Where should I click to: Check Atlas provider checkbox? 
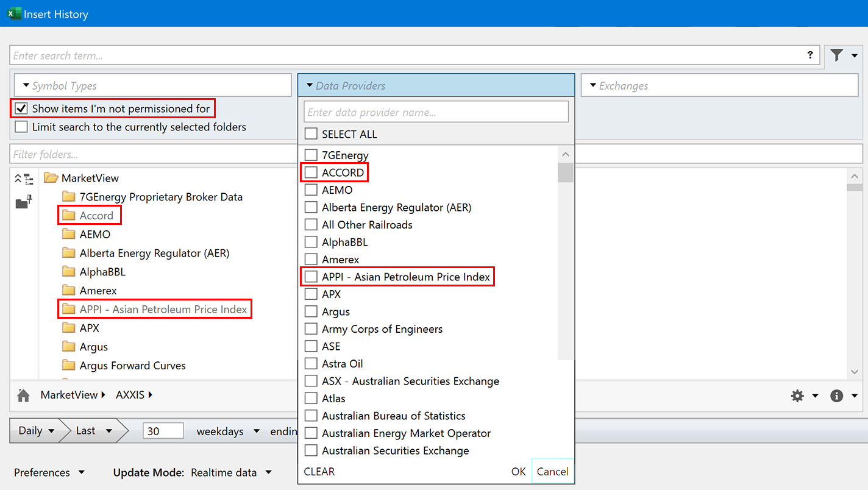click(311, 399)
